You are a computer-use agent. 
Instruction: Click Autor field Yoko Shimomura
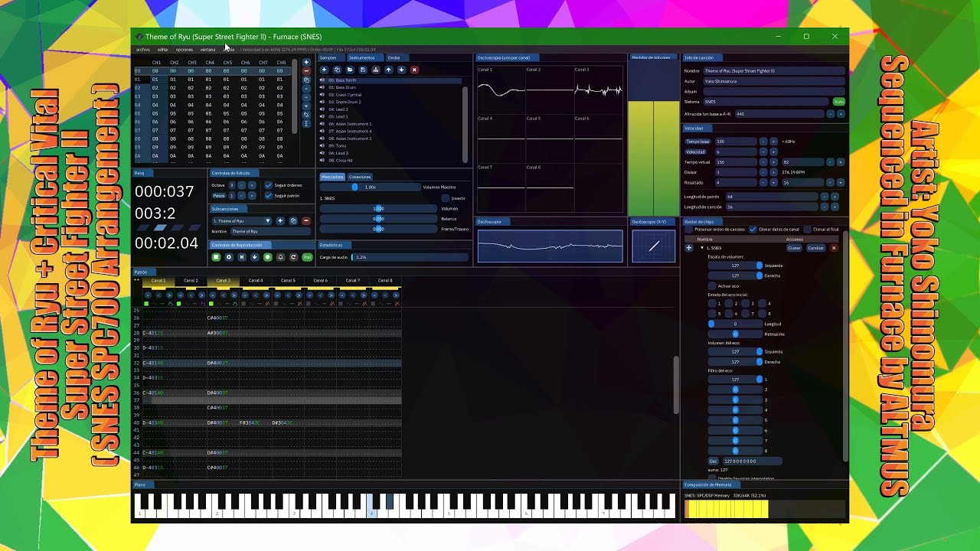(x=774, y=81)
